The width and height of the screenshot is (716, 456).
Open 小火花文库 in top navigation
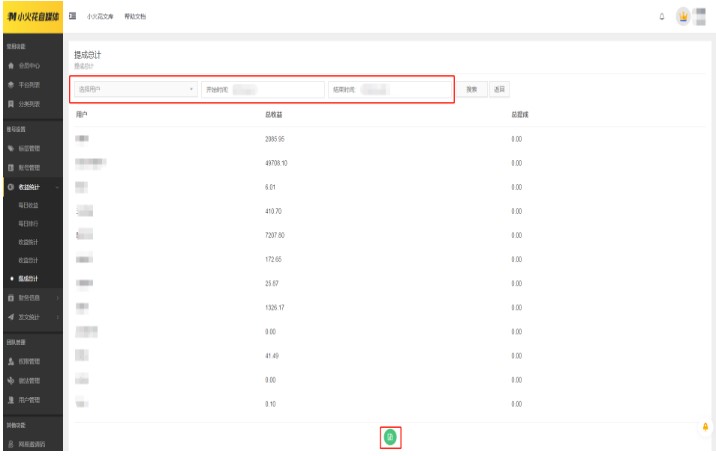pyautogui.click(x=100, y=16)
